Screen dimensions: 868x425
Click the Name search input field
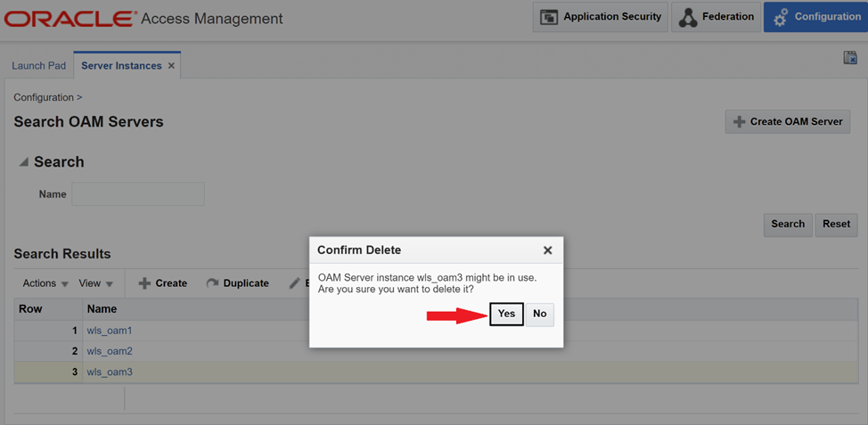138,194
